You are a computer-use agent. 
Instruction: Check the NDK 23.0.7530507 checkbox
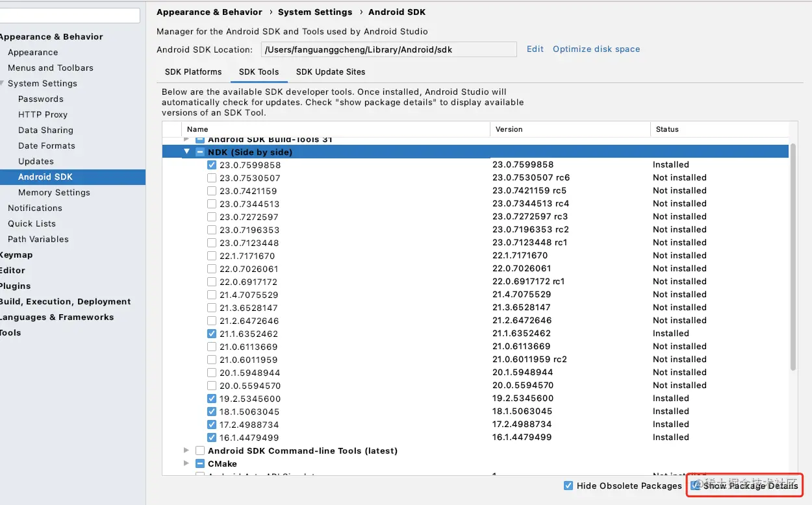(212, 178)
